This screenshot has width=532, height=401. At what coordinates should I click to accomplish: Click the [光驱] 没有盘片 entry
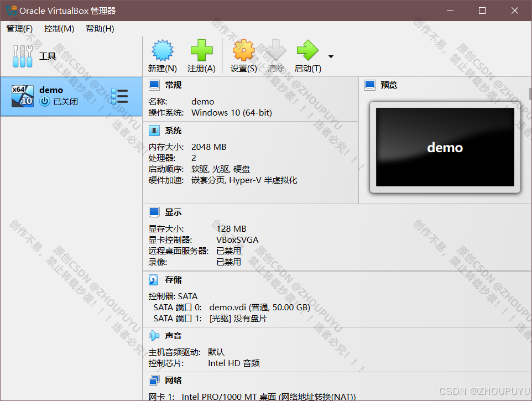(x=238, y=319)
